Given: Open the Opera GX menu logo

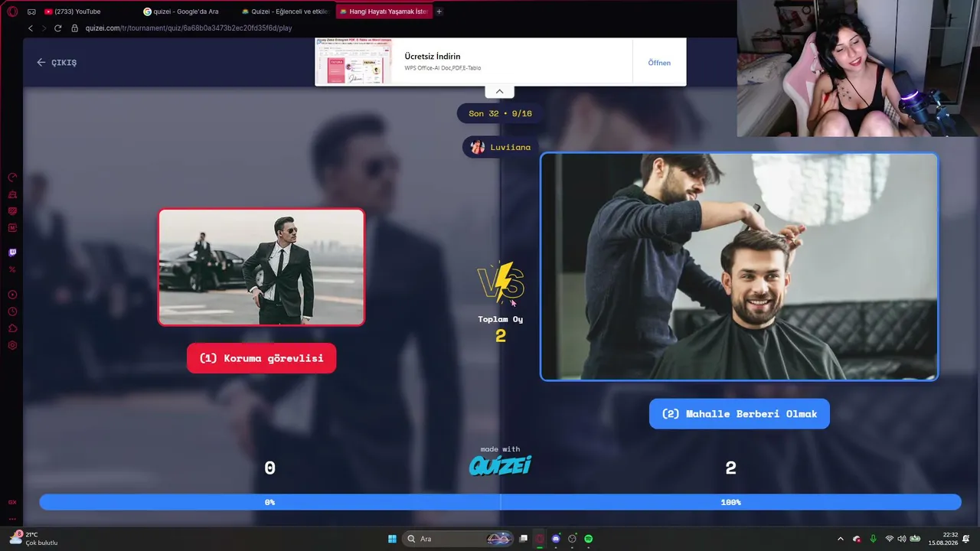Looking at the screenshot, I should point(12,11).
